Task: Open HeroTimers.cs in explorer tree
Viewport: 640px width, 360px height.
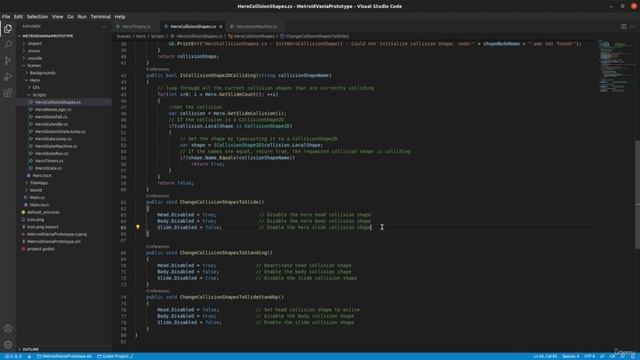Action: pyautogui.click(x=49, y=161)
